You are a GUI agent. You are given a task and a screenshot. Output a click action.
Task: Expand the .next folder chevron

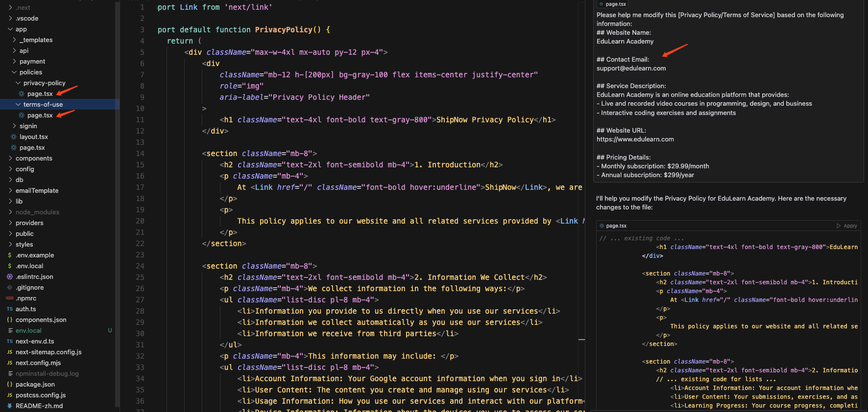click(x=10, y=7)
